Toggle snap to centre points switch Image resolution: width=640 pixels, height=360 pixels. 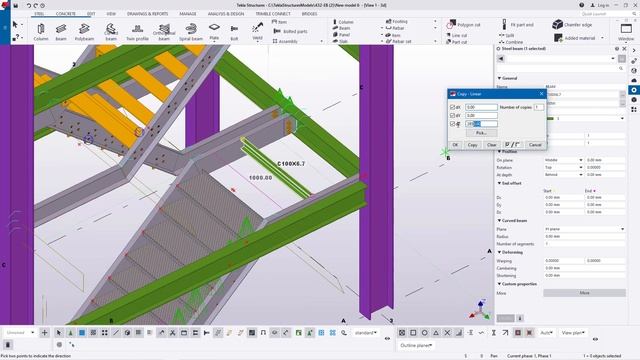pos(424,333)
